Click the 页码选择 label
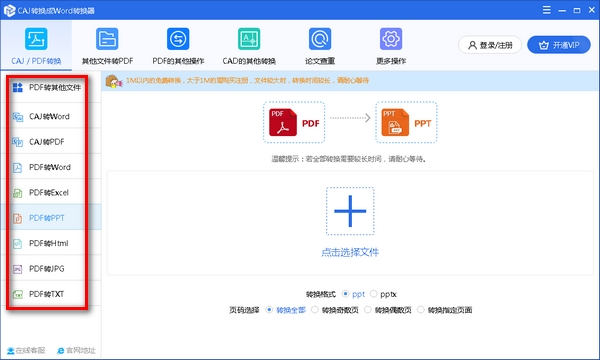Image resolution: width=600 pixels, height=360 pixels. pyautogui.click(x=244, y=310)
